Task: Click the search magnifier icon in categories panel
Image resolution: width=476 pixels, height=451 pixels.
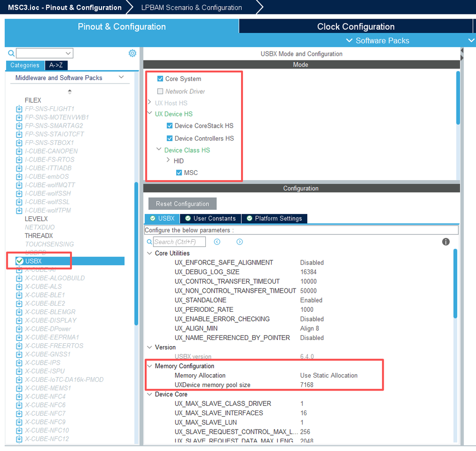Action: click(x=11, y=53)
